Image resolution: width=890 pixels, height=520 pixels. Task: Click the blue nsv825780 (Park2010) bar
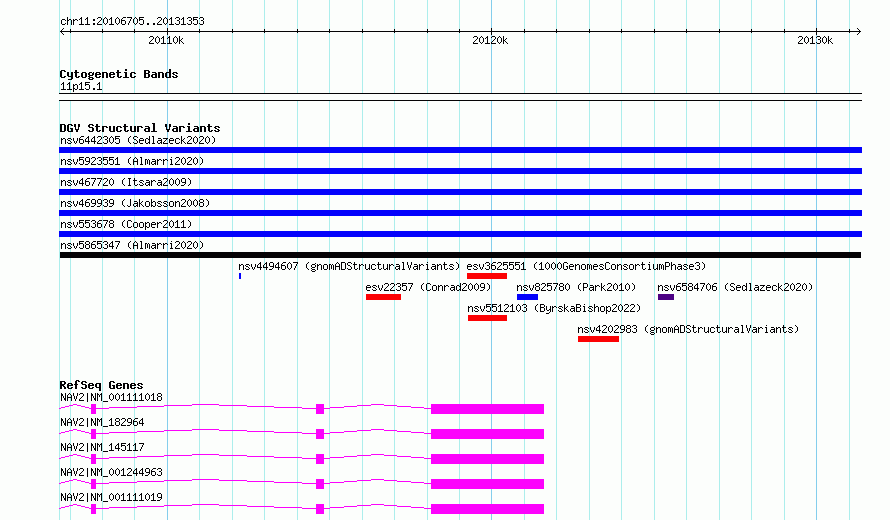point(527,297)
